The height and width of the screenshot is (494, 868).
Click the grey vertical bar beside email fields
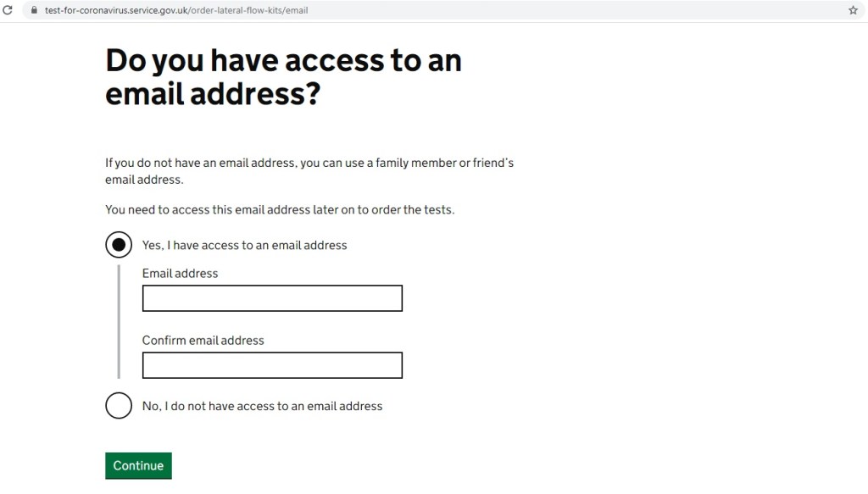(x=119, y=321)
